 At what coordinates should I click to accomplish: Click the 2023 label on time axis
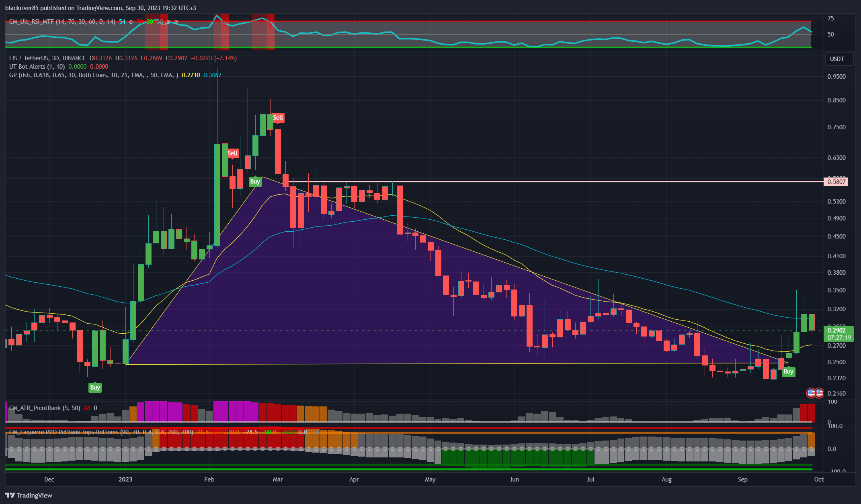coord(125,480)
